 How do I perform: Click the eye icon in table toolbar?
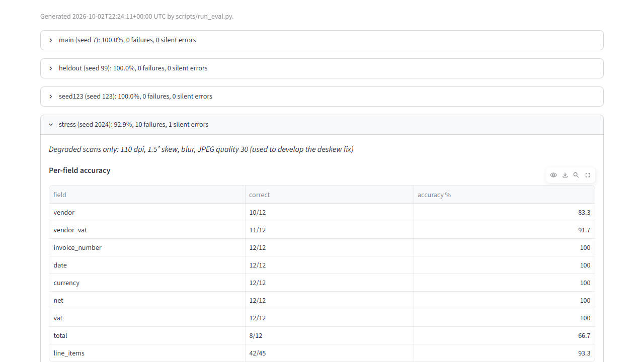[x=553, y=175]
